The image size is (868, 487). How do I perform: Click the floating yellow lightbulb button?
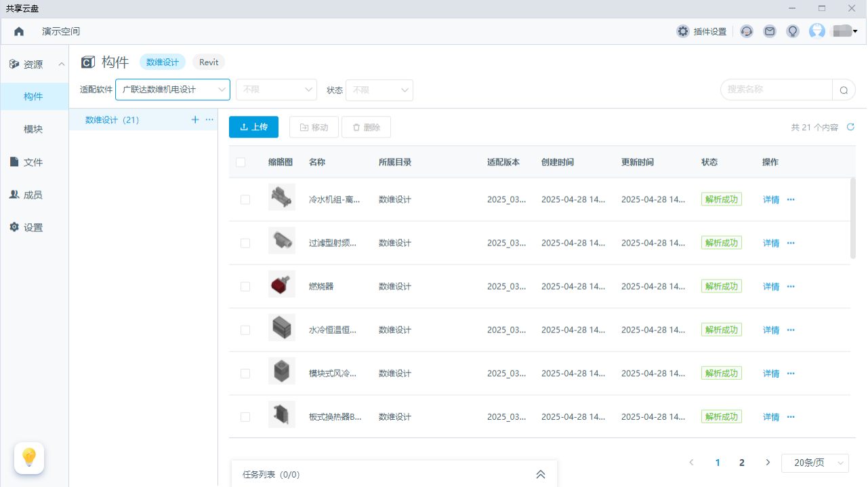click(29, 458)
